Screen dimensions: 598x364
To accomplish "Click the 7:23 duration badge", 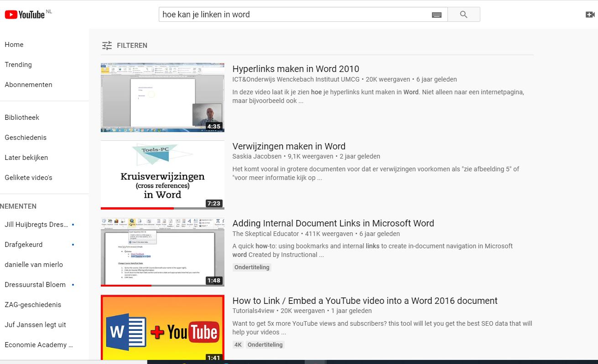I will coord(213,204).
